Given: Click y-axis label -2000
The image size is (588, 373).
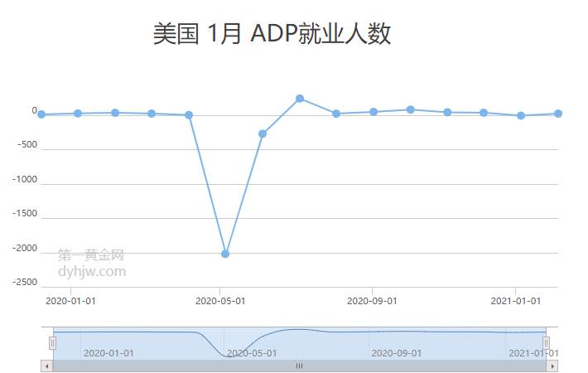Looking at the screenshot, I should pos(25,248).
